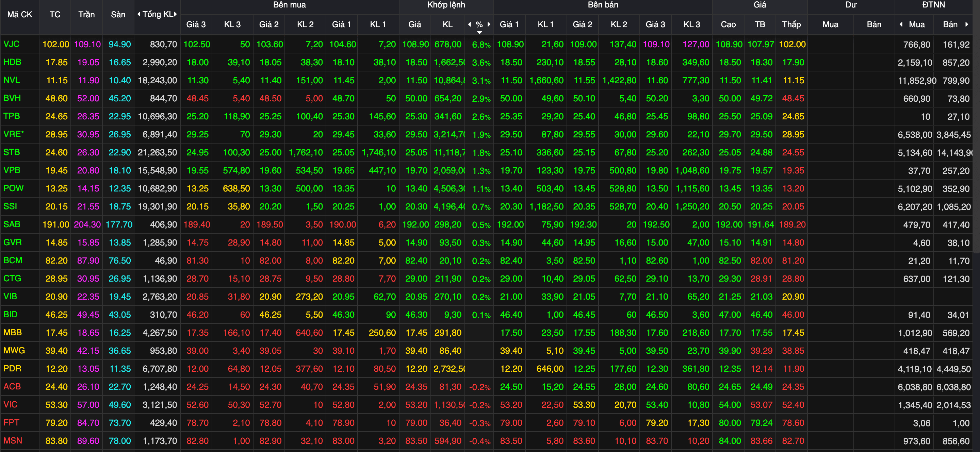Click SSI total volume 19,301,90

(158, 206)
